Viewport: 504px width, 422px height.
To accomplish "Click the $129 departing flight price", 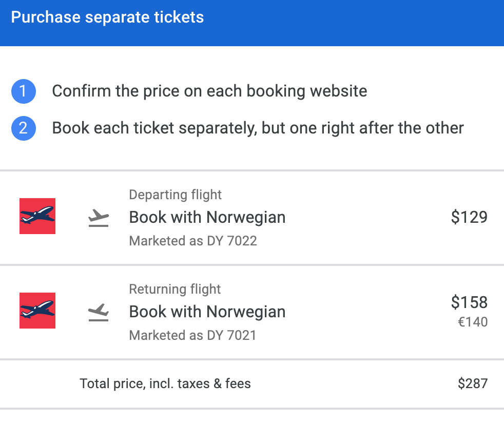I will coord(469,217).
